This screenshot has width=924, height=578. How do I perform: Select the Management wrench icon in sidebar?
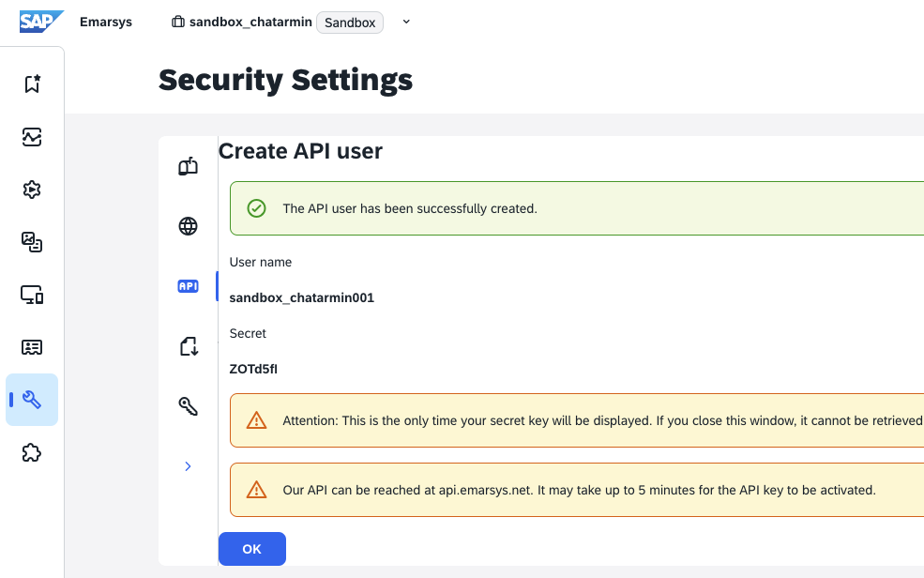click(x=32, y=400)
